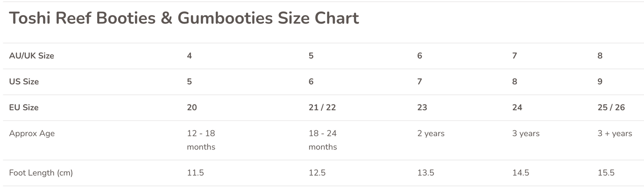
Task: Select AU/UK size 8 cell
Action: point(600,56)
